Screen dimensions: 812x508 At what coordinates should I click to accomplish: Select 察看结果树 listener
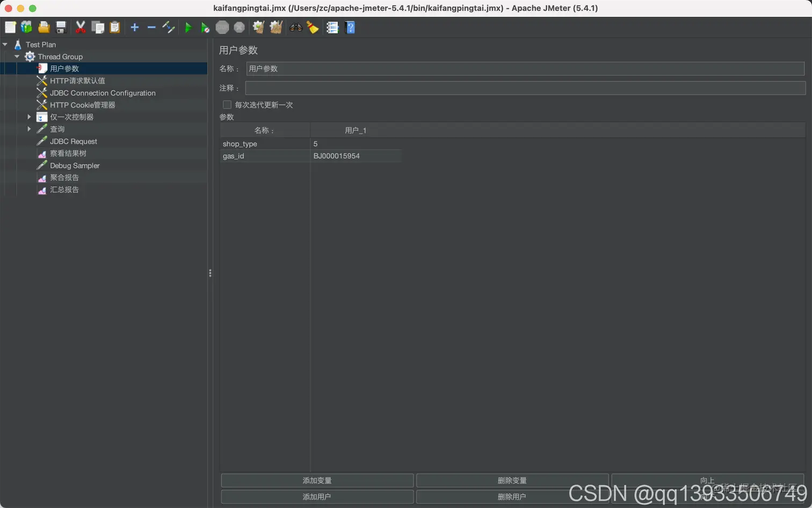(68, 153)
